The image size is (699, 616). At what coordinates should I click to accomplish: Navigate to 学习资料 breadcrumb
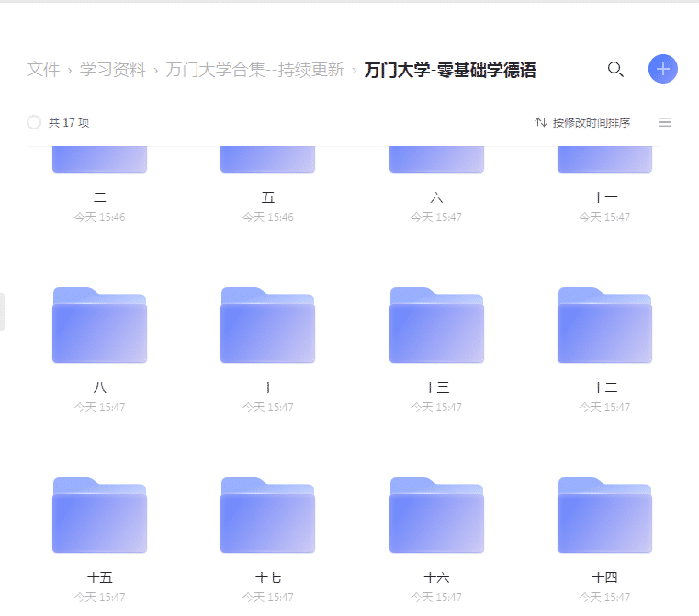(x=112, y=70)
